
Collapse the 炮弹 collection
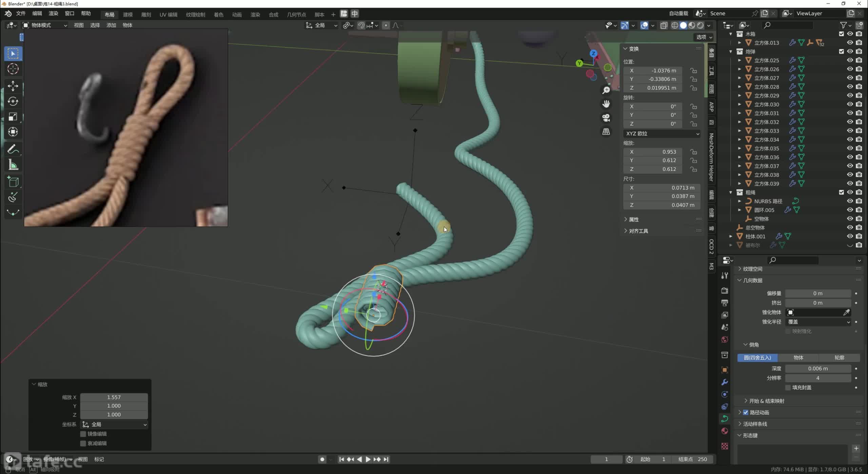[x=731, y=52]
